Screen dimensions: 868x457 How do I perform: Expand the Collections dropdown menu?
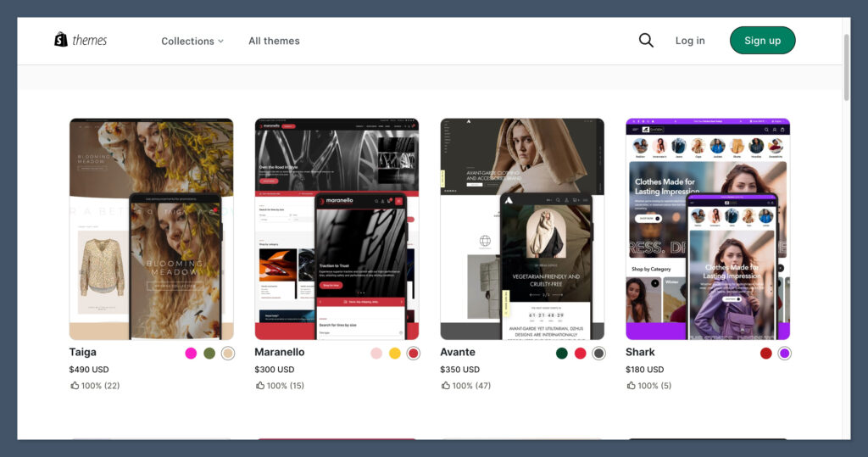pyautogui.click(x=192, y=41)
